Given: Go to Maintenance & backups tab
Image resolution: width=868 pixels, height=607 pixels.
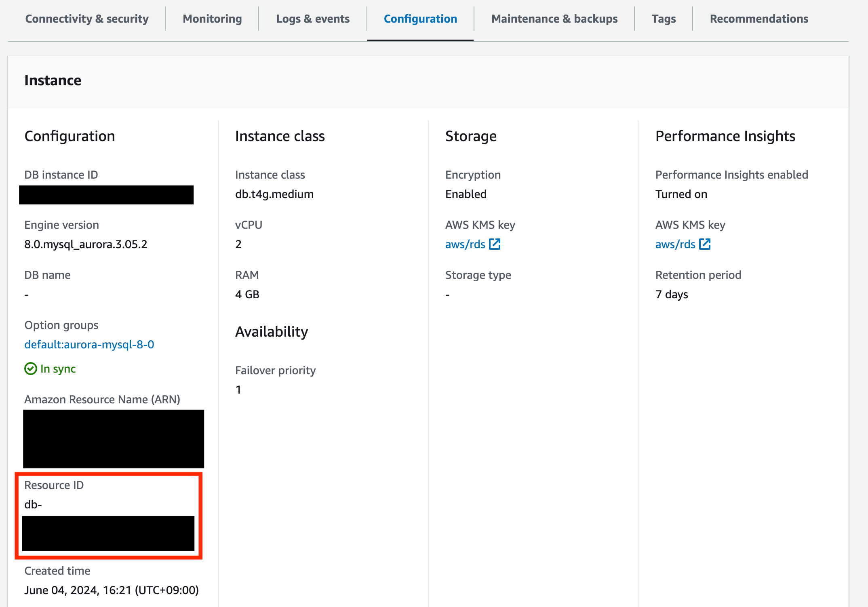Looking at the screenshot, I should [554, 19].
